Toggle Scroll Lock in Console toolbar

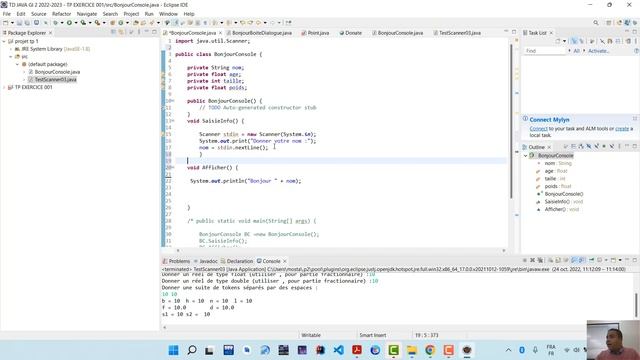[558, 260]
